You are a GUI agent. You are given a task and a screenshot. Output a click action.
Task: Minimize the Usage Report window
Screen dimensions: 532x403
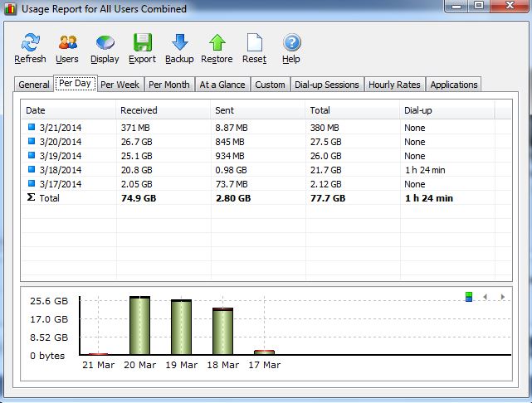pyautogui.click(x=456, y=6)
